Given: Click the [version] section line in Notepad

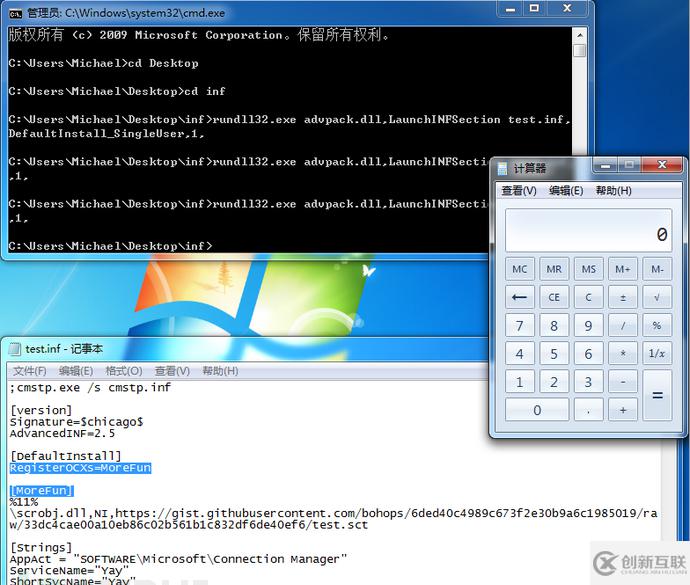Looking at the screenshot, I should coord(41,410).
